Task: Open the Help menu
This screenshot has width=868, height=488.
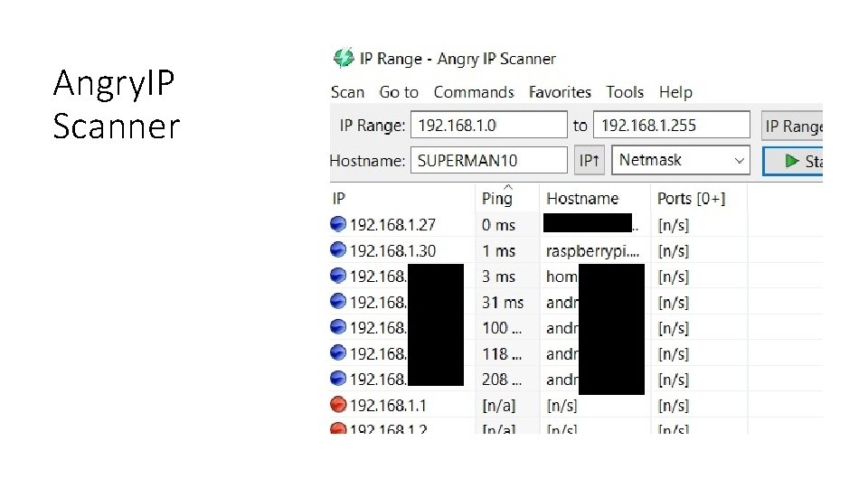Action: (675, 92)
